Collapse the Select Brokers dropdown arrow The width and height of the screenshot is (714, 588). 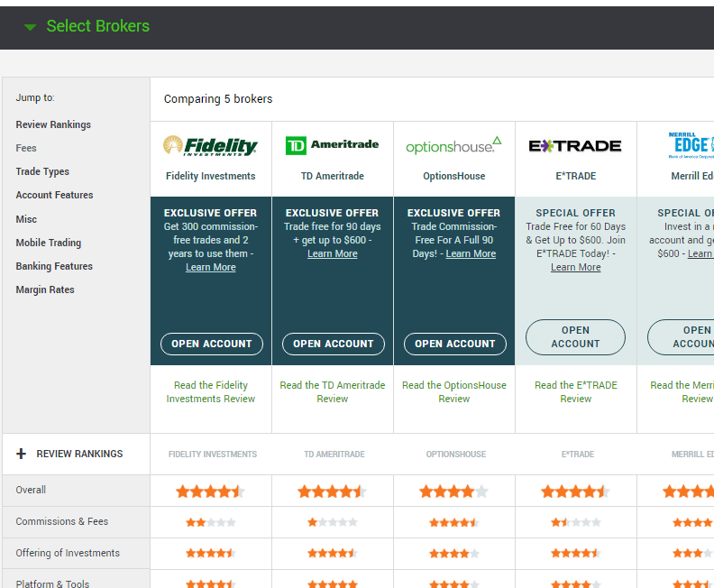pyautogui.click(x=30, y=27)
